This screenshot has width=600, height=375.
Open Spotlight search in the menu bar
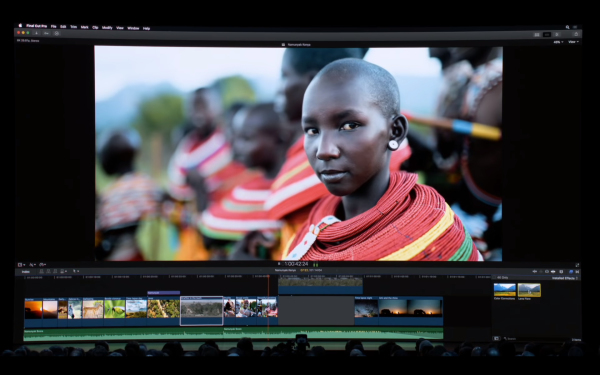point(567,27)
